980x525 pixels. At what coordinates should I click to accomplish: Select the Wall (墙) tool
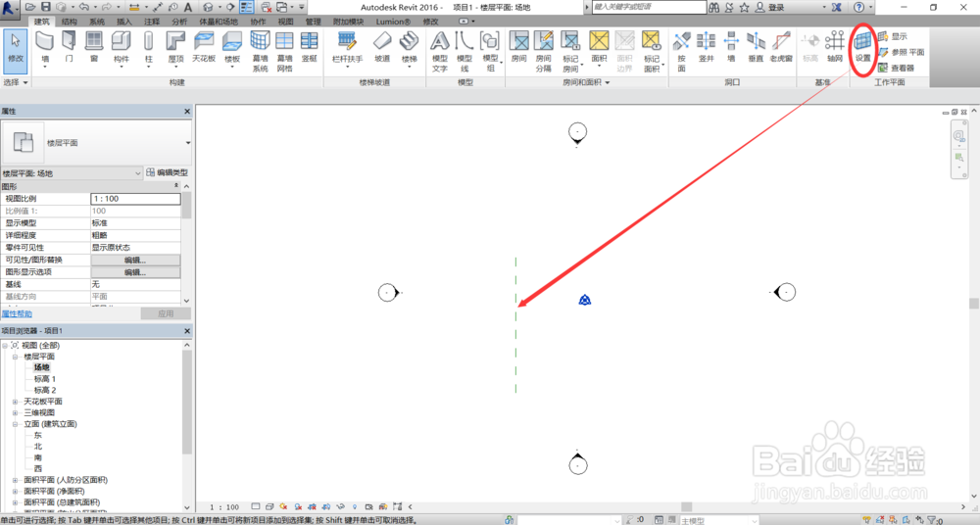[x=44, y=49]
